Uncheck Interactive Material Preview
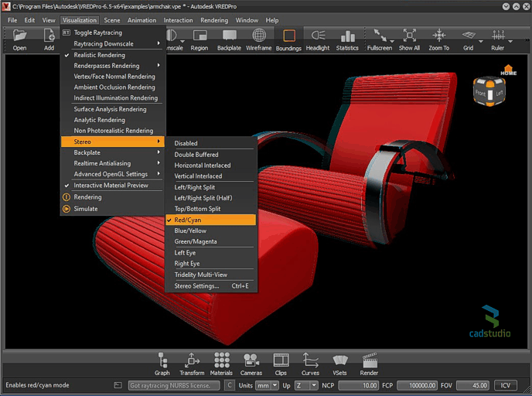This screenshot has height=396, width=532. pos(112,186)
